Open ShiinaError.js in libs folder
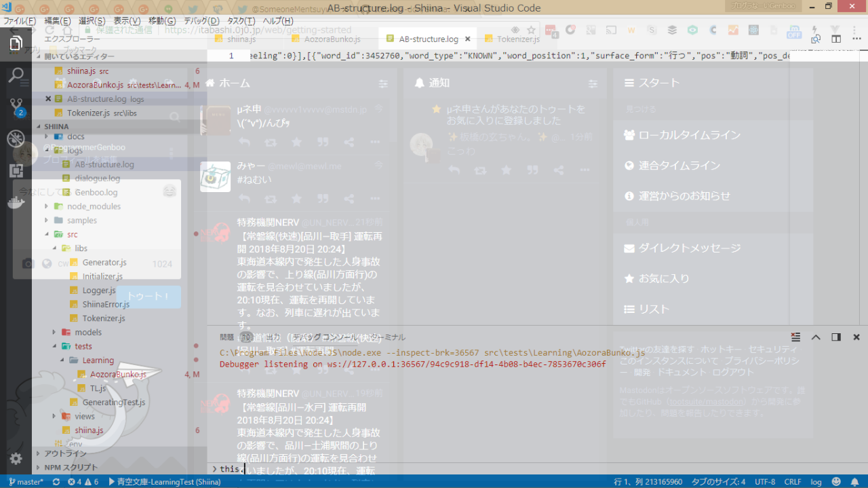 pyautogui.click(x=106, y=304)
